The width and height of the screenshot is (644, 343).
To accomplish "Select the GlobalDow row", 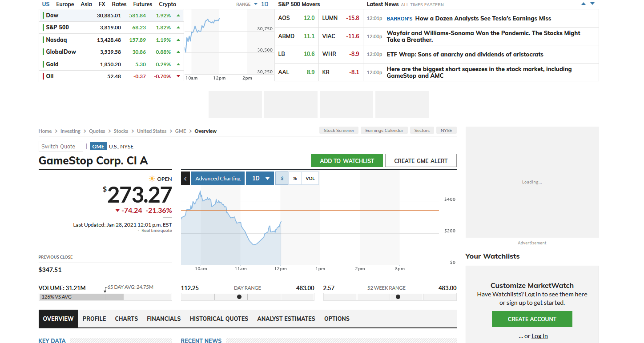I will [111, 52].
